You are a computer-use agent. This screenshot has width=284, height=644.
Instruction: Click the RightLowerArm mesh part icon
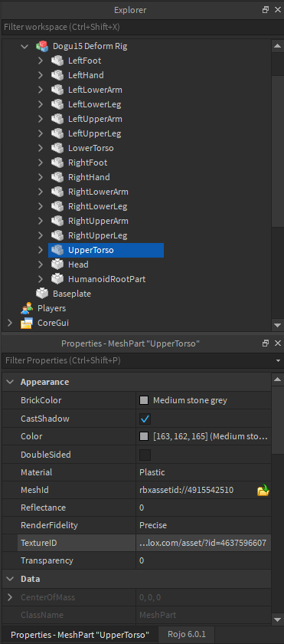click(57, 192)
